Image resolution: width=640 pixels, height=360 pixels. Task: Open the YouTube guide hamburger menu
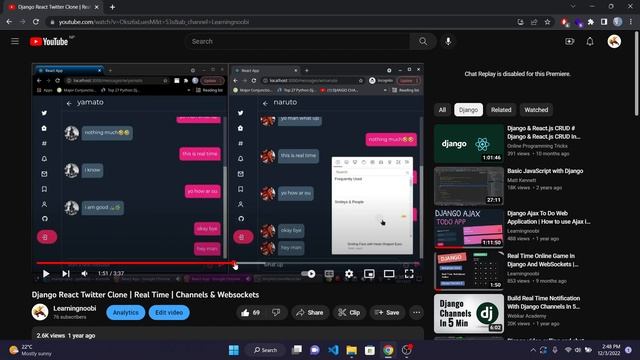point(15,41)
